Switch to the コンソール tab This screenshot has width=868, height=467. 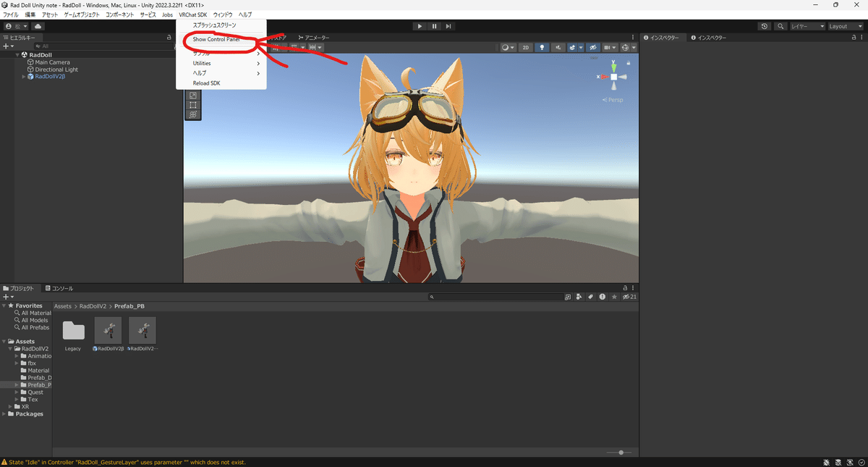[x=58, y=288]
